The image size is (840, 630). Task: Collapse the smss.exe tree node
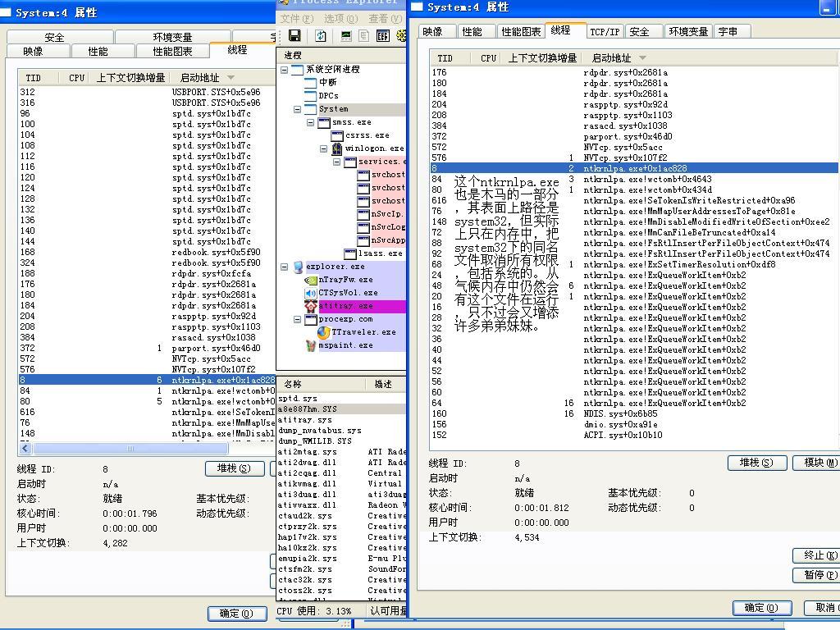tap(311, 122)
